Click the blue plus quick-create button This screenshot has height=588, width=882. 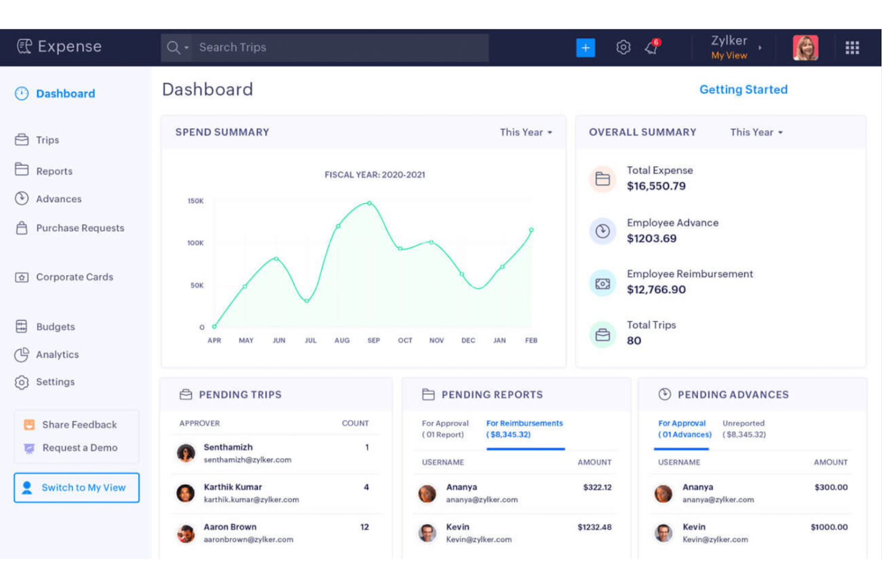click(x=585, y=47)
